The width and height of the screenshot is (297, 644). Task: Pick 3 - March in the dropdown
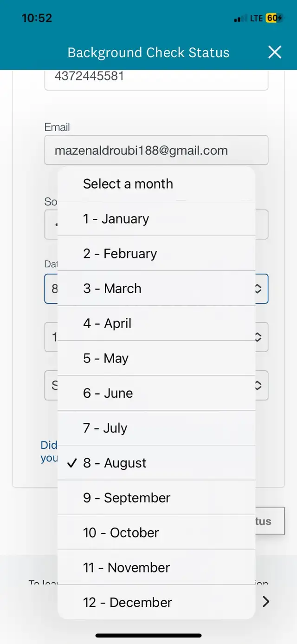tap(156, 288)
